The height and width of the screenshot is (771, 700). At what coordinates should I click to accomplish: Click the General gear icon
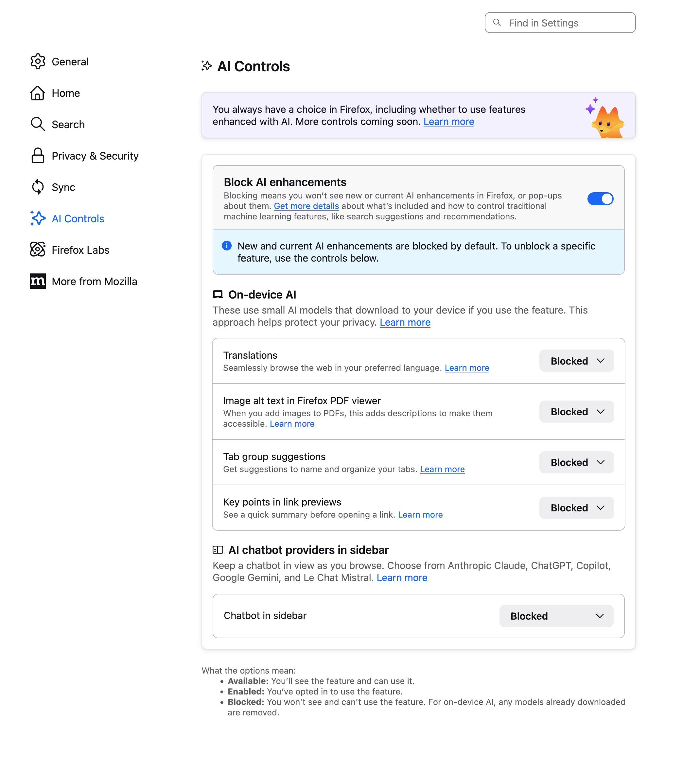point(38,61)
